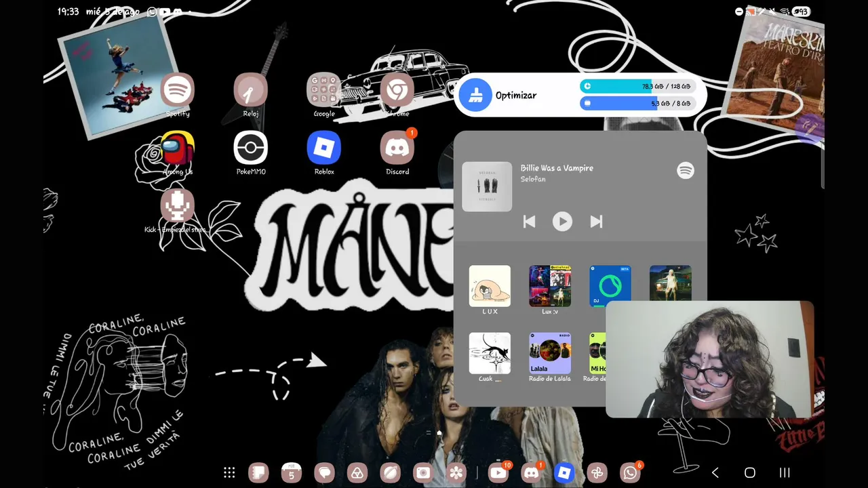Tap the 78.3 GB / 128 GB storage bar
868x488 pixels.
[638, 86]
